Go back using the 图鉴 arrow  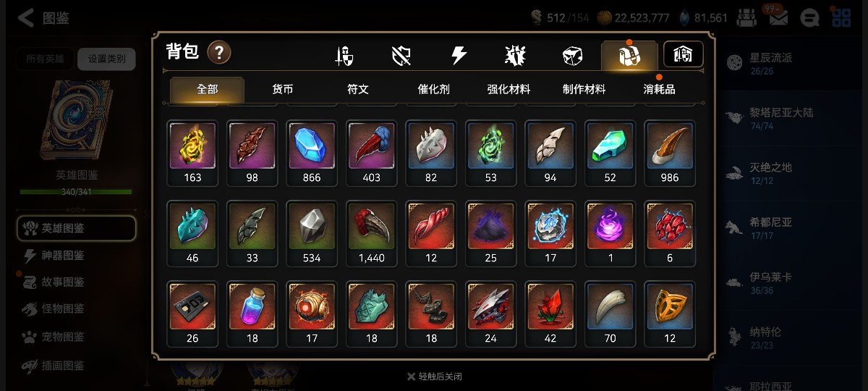(x=43, y=18)
